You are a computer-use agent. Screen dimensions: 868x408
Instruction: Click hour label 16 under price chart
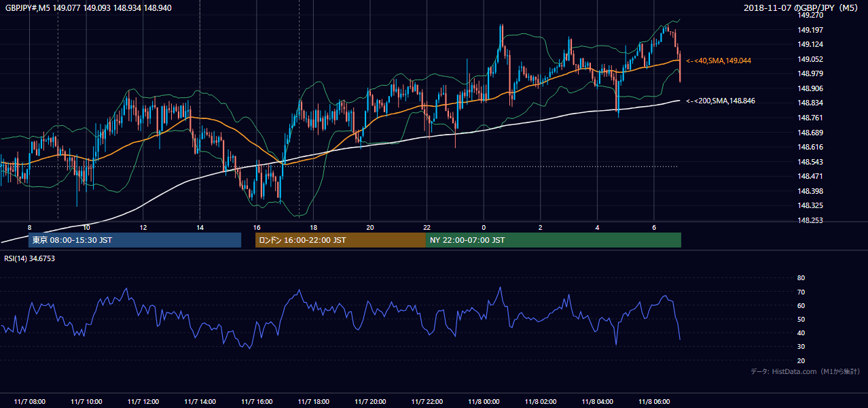(x=256, y=227)
